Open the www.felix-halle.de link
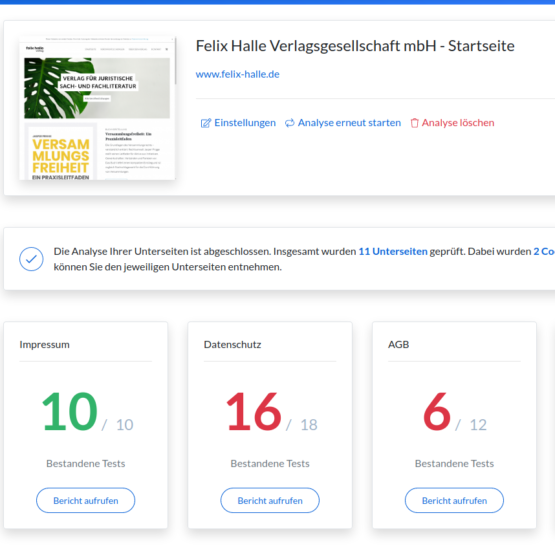The width and height of the screenshot is (555, 555). 238,74
